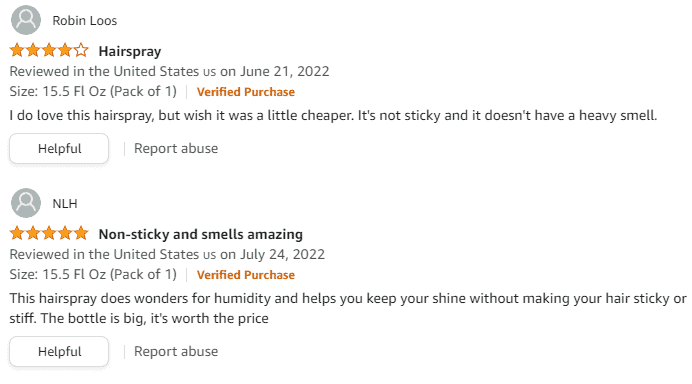Click first star of Hairspray review rating
The height and width of the screenshot is (384, 692).
(x=17, y=50)
